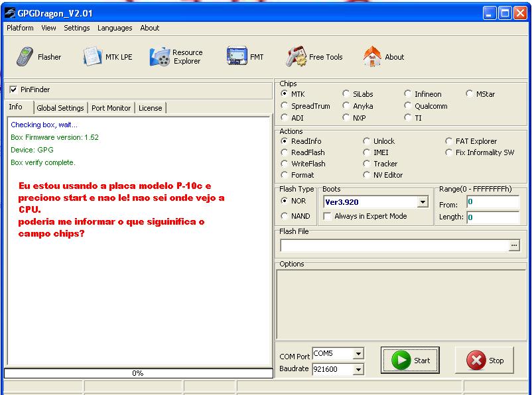Image resolution: width=532 pixels, height=395 pixels.
Task: Select NAND flash type
Action: [x=285, y=216]
